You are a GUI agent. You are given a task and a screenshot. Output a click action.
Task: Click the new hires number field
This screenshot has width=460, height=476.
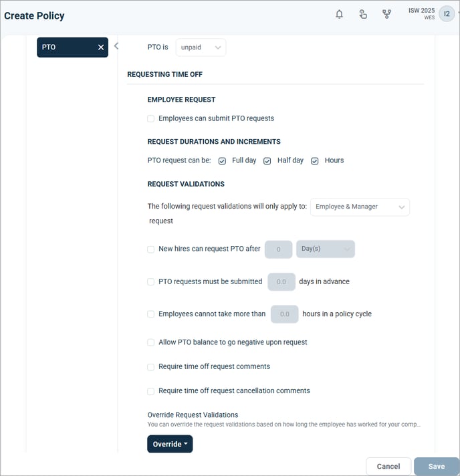click(x=278, y=249)
